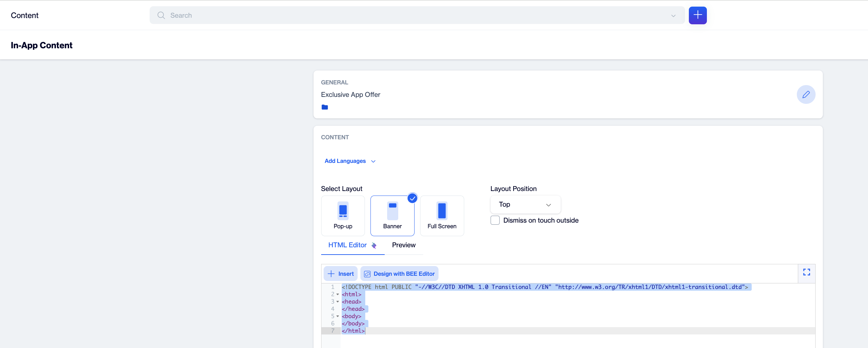Viewport: 868px width, 348px height.
Task: Collapse the head tag fold arrow on line 3
Action: click(337, 302)
